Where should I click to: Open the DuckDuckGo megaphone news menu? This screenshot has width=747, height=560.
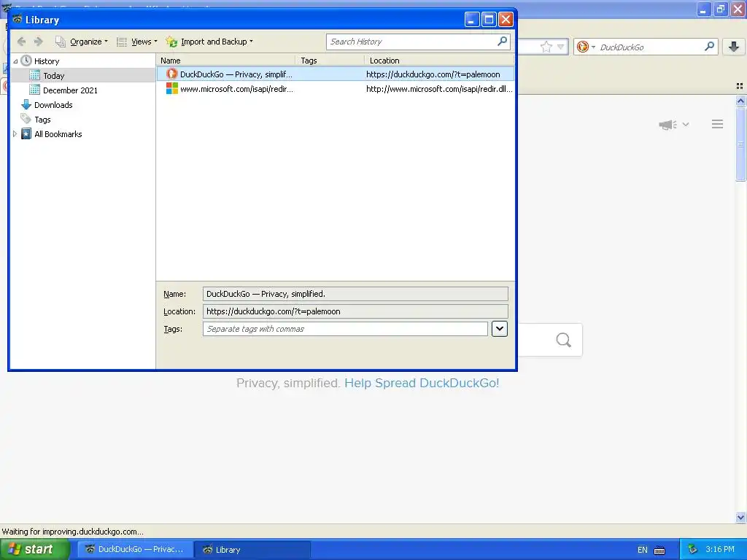pos(673,125)
